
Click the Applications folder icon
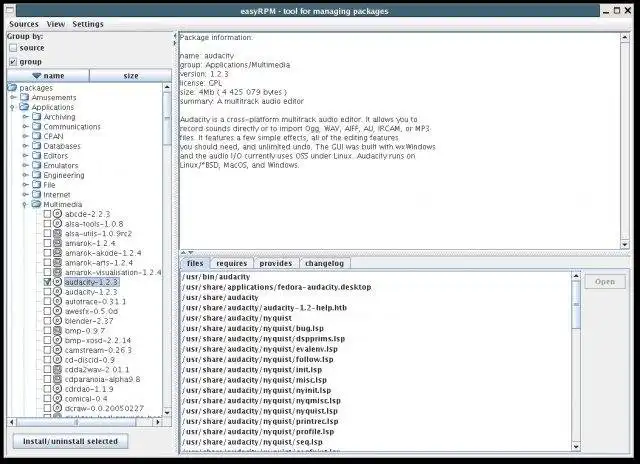tap(24, 107)
